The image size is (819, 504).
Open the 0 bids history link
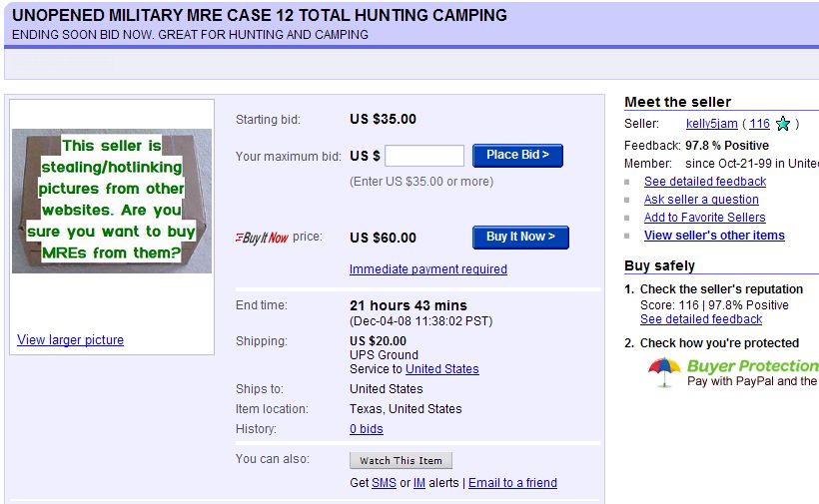[x=367, y=429]
